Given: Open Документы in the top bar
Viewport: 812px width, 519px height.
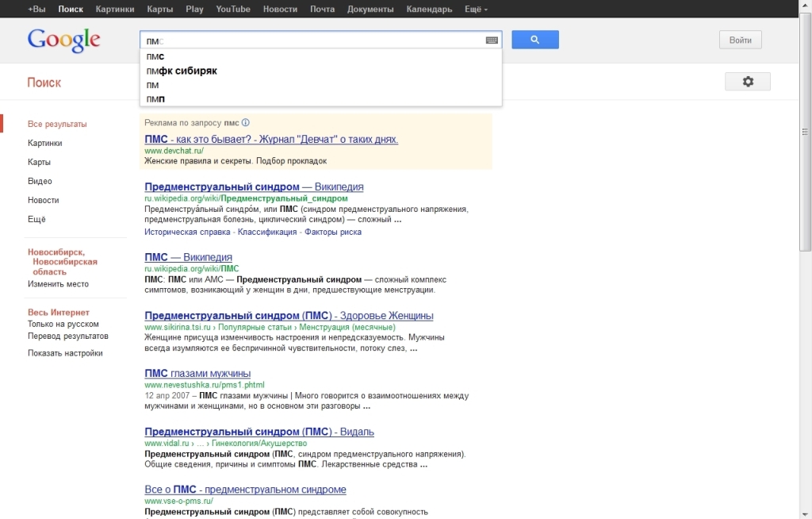Looking at the screenshot, I should [370, 9].
